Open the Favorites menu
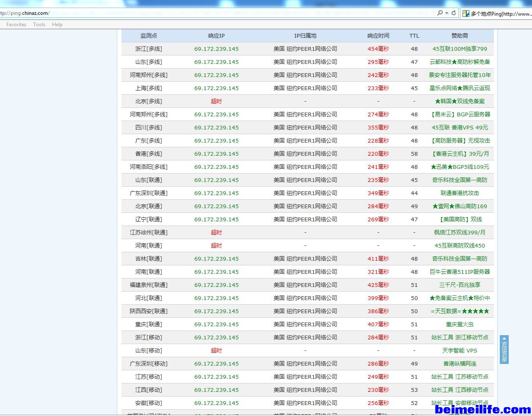 (16, 25)
